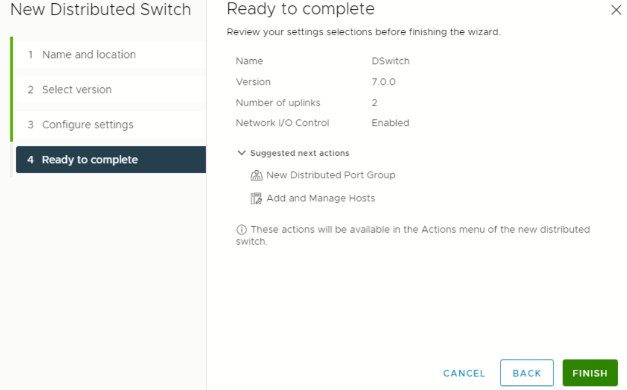Click the Ready to complete heading
This screenshot has height=390, width=627.
coord(301,9)
